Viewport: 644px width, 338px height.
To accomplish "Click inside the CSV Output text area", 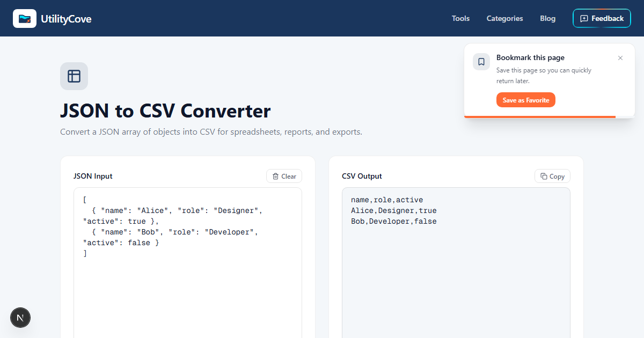I will click(456, 263).
